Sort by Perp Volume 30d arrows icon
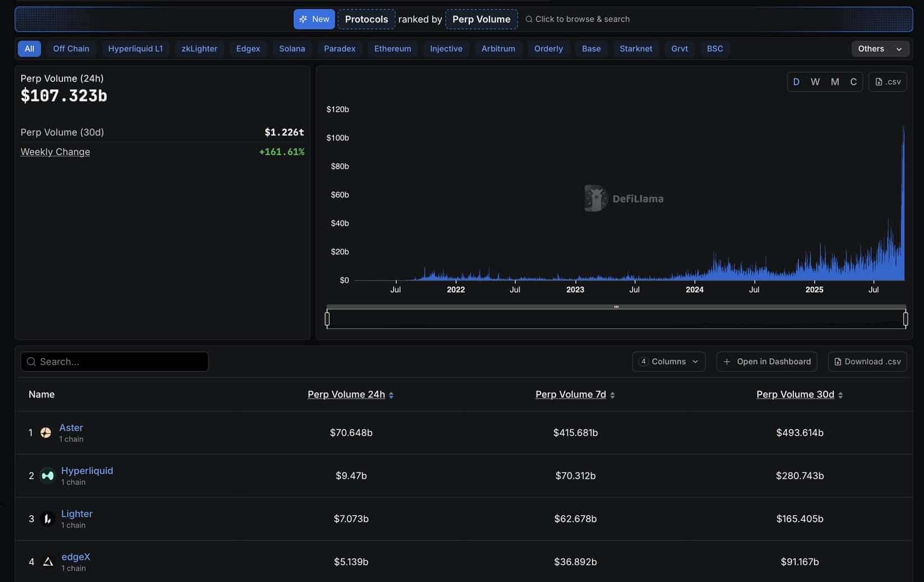Viewport: 924px width, 582px height. (840, 395)
